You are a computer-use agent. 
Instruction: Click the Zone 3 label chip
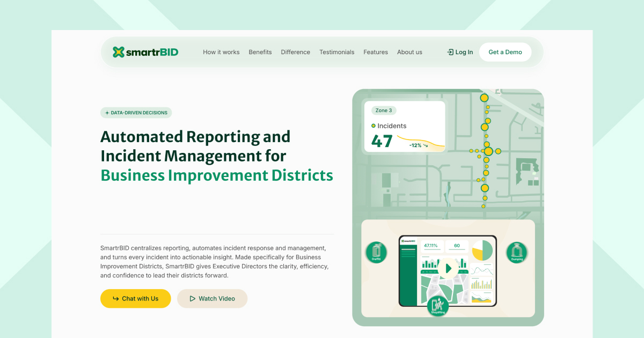(x=384, y=111)
